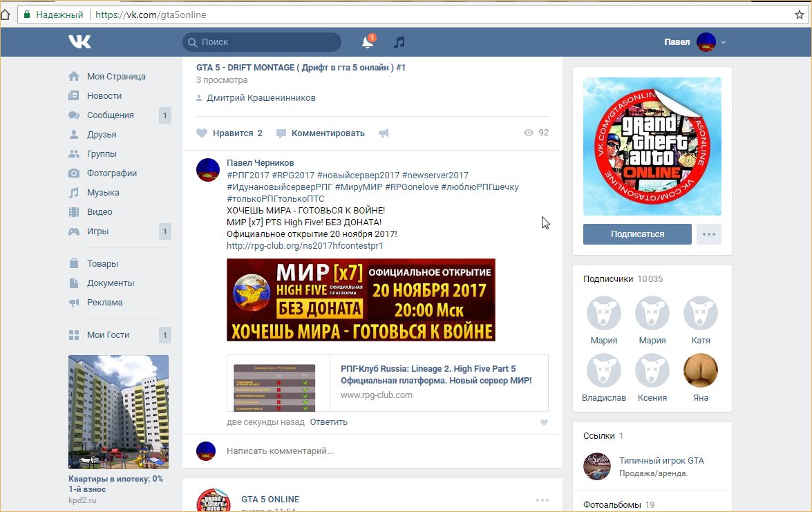Open GTA 5 DRIFT MONTAGE video title
The image size is (812, 512).
[301, 67]
